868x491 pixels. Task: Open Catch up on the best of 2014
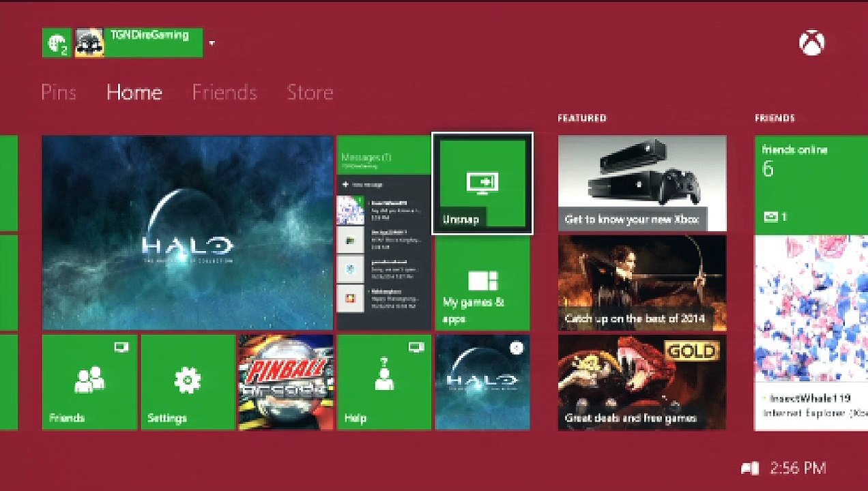(x=642, y=283)
